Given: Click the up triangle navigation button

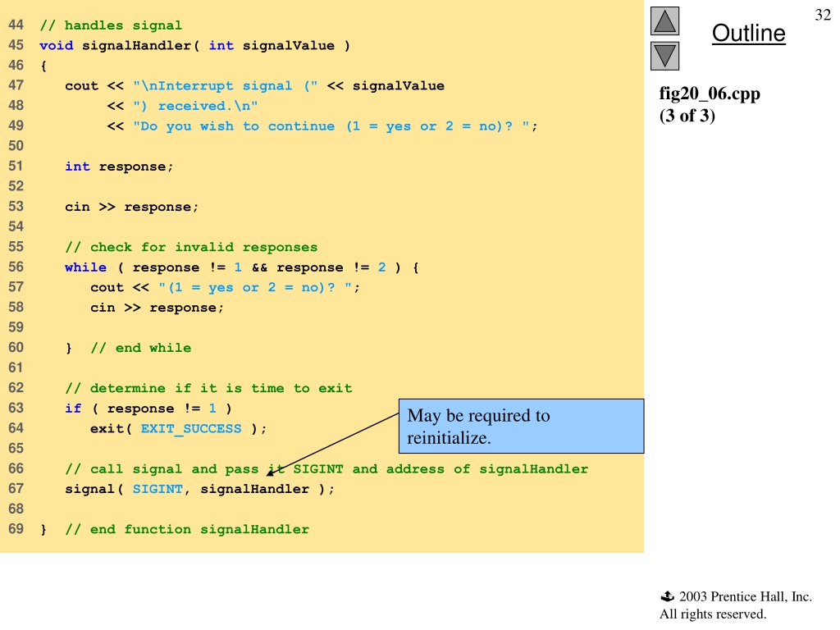Looking at the screenshot, I should click(664, 21).
